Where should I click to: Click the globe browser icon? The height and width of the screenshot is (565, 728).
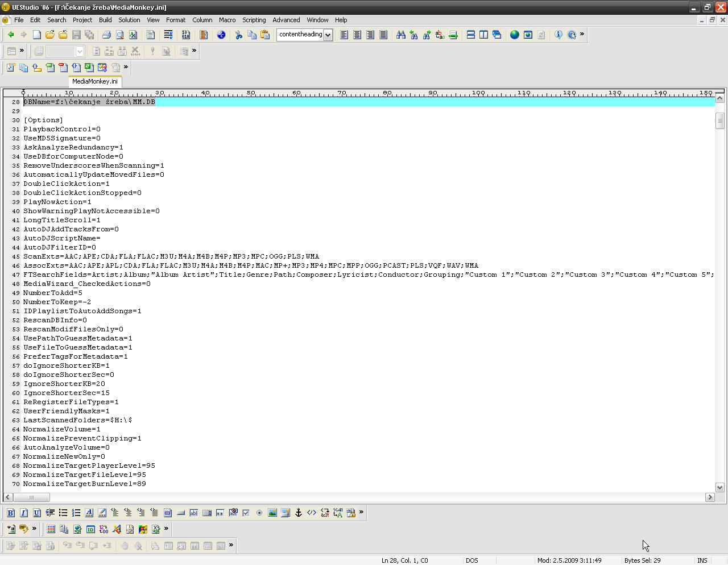pyautogui.click(x=515, y=35)
